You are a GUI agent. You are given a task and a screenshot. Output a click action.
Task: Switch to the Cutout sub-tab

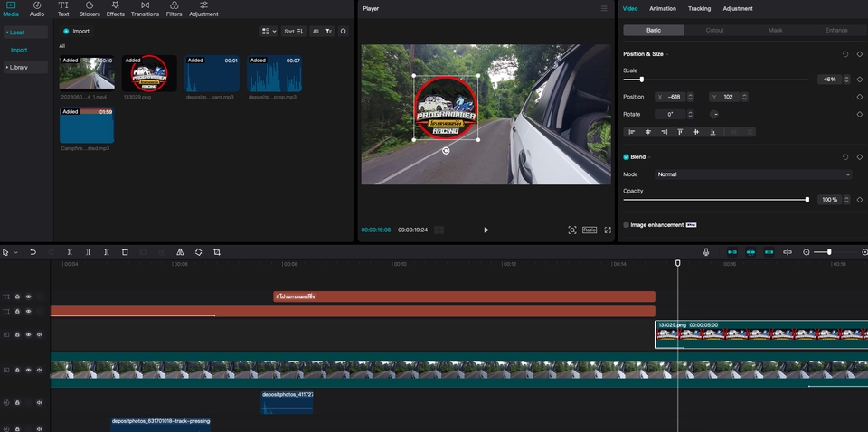(x=714, y=31)
